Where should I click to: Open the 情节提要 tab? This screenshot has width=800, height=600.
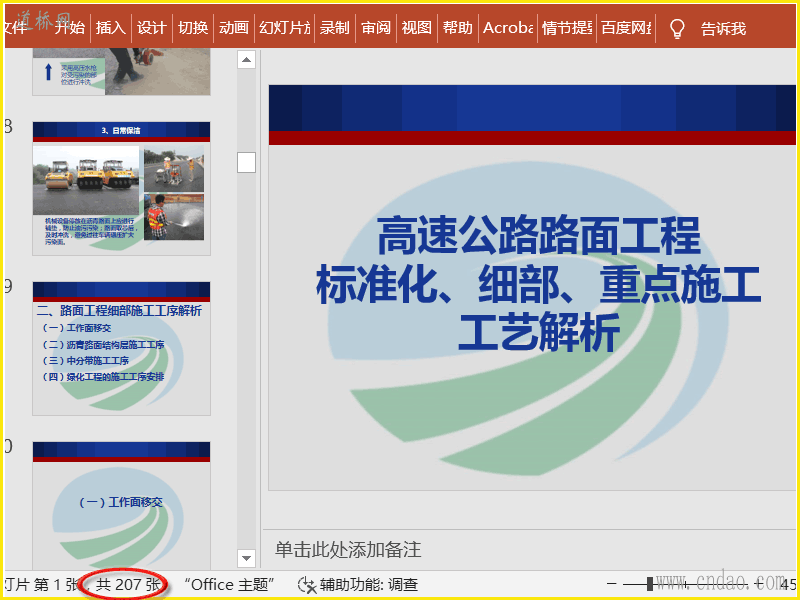(567, 28)
